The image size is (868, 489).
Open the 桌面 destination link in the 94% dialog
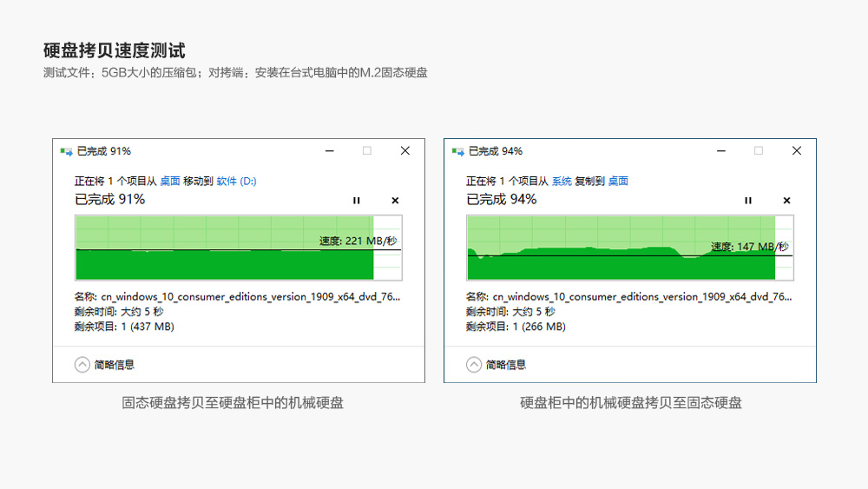[x=618, y=181]
